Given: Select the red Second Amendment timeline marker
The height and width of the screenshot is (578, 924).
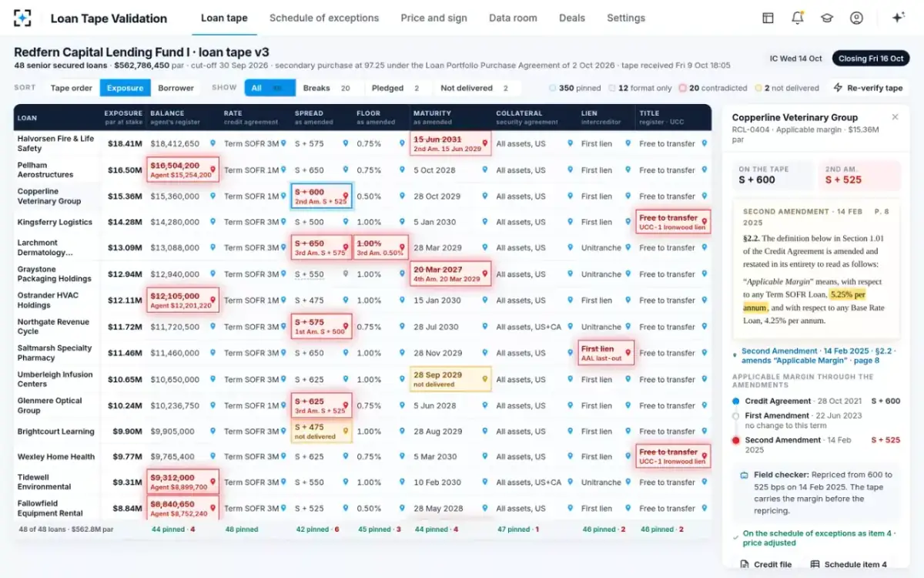Looking at the screenshot, I should 736,440.
